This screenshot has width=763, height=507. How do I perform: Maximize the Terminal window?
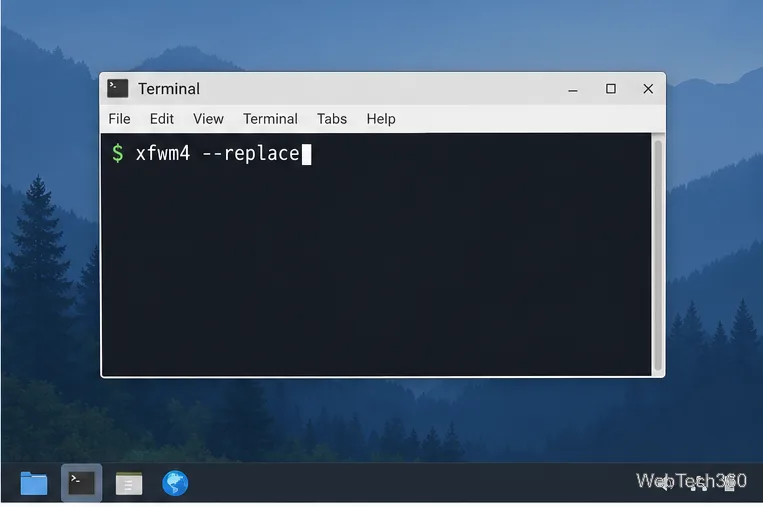(x=611, y=89)
